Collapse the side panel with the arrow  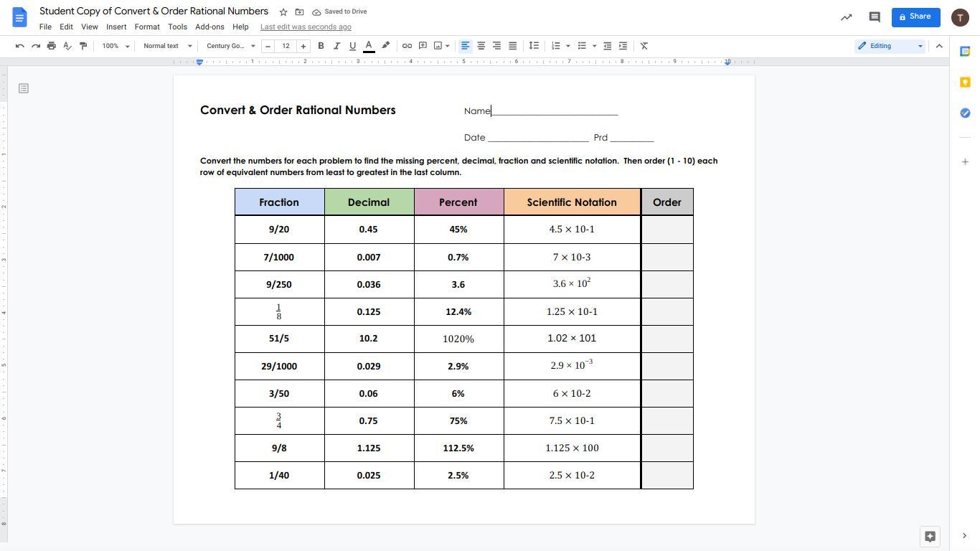(964, 536)
